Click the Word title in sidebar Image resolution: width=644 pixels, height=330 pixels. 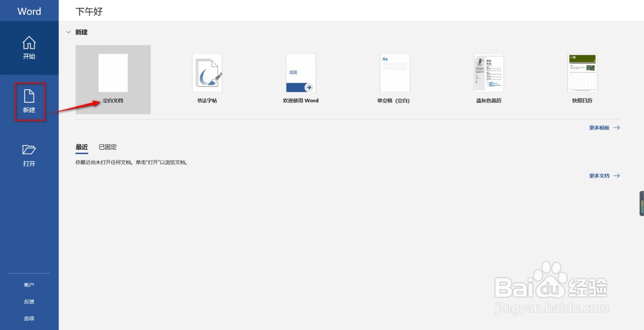click(29, 11)
